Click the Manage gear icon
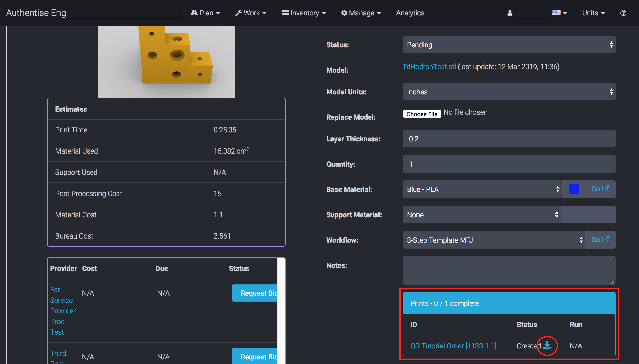 pos(344,13)
